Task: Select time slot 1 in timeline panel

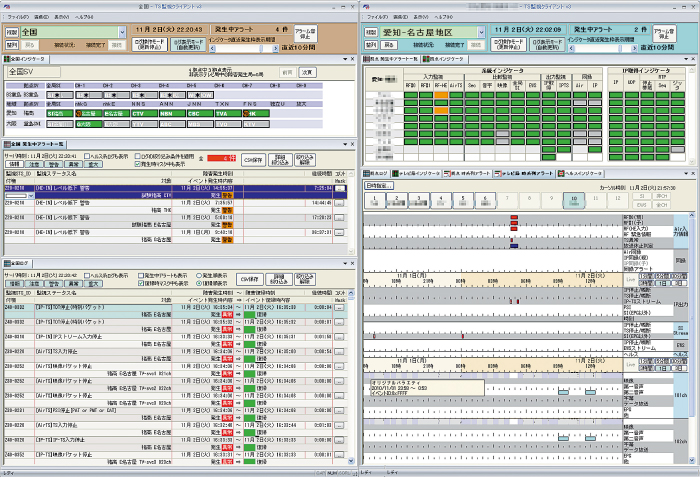Action: pyautogui.click(x=377, y=199)
